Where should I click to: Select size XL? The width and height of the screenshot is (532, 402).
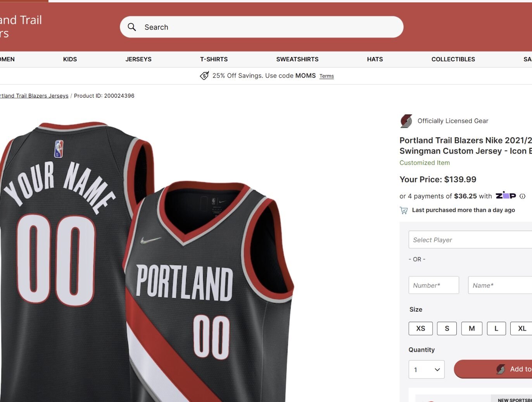pyautogui.click(x=521, y=328)
